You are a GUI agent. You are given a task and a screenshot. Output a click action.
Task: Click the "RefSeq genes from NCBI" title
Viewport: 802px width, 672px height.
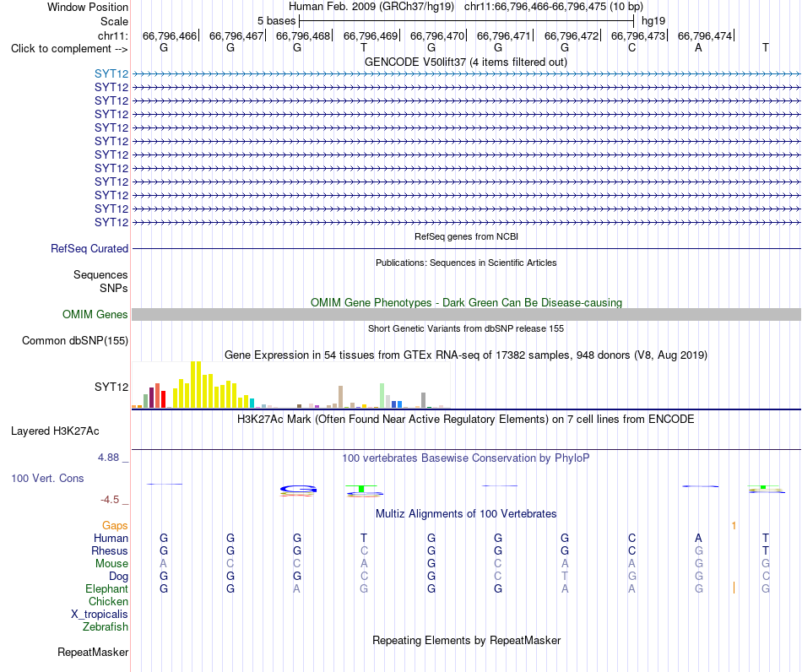coord(466,236)
